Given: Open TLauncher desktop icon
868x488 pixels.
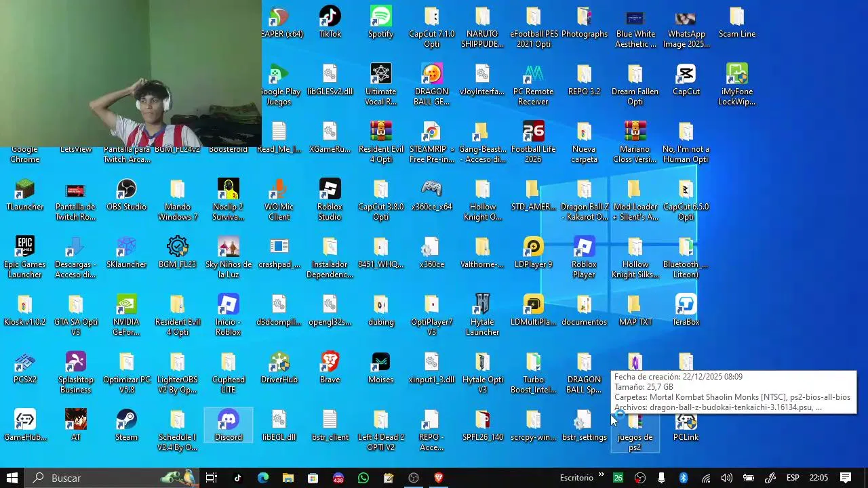Looking at the screenshot, I should tap(24, 195).
